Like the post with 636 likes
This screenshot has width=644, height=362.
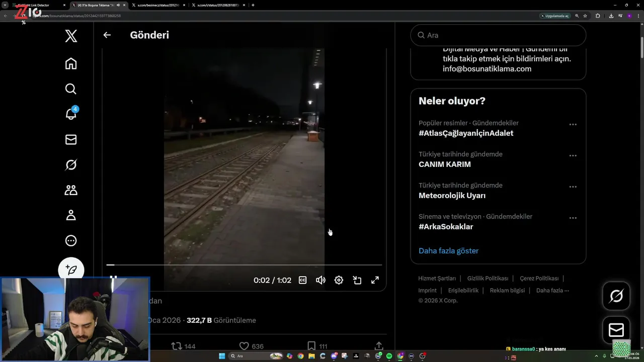251,346
